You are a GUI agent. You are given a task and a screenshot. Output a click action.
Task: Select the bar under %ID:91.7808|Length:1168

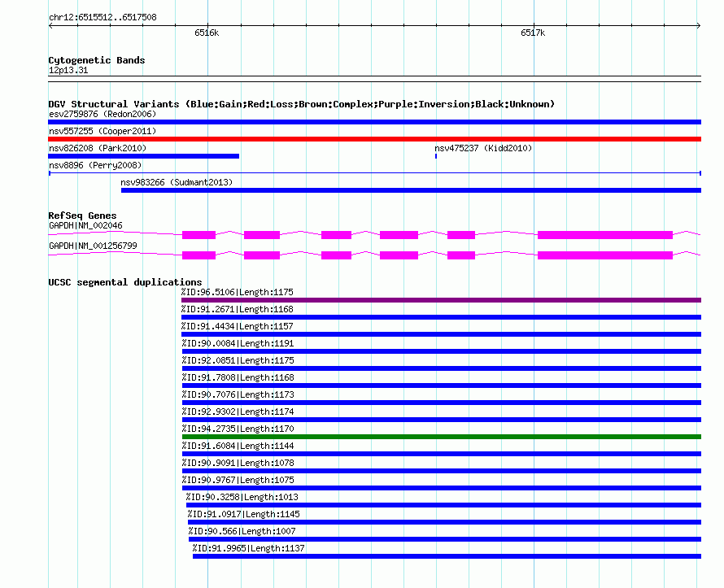pos(442,385)
